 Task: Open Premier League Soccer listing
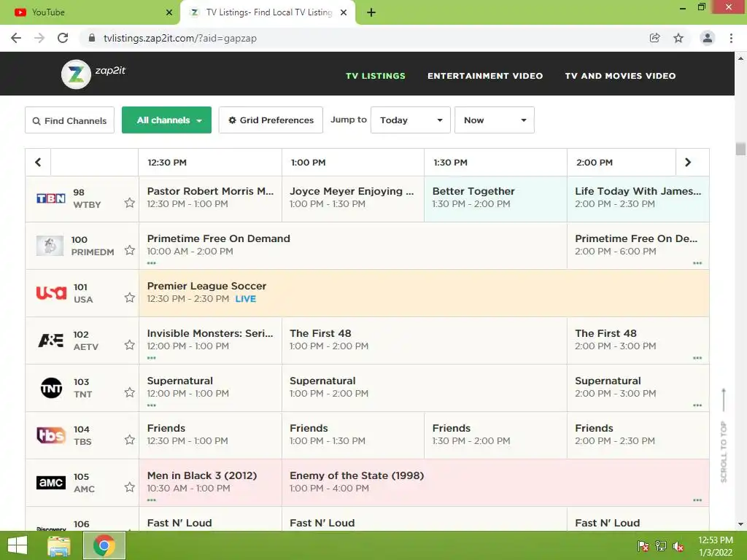click(x=424, y=293)
